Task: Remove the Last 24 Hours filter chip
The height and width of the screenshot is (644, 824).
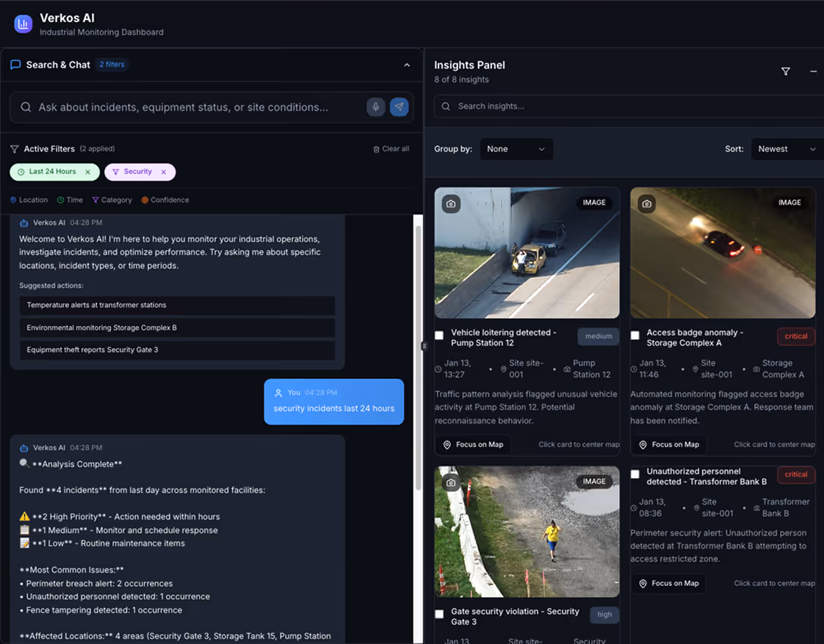Action: point(87,172)
